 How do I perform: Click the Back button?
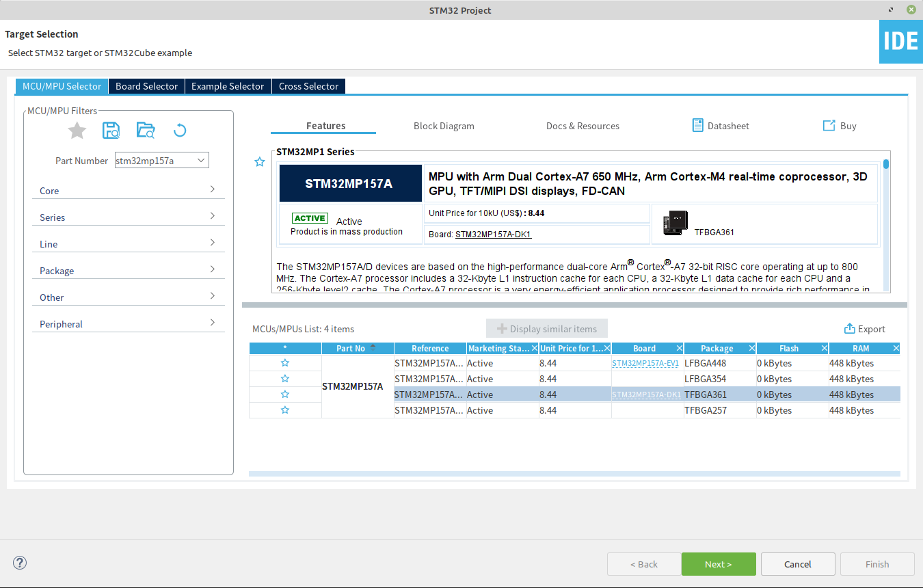click(x=644, y=564)
